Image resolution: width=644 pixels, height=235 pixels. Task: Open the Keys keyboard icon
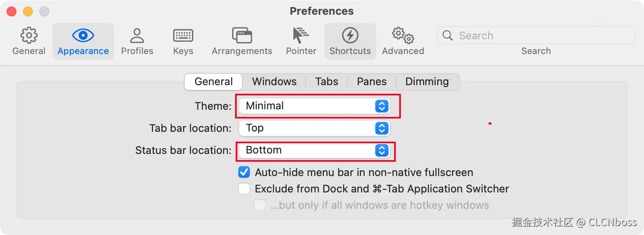[x=183, y=36]
